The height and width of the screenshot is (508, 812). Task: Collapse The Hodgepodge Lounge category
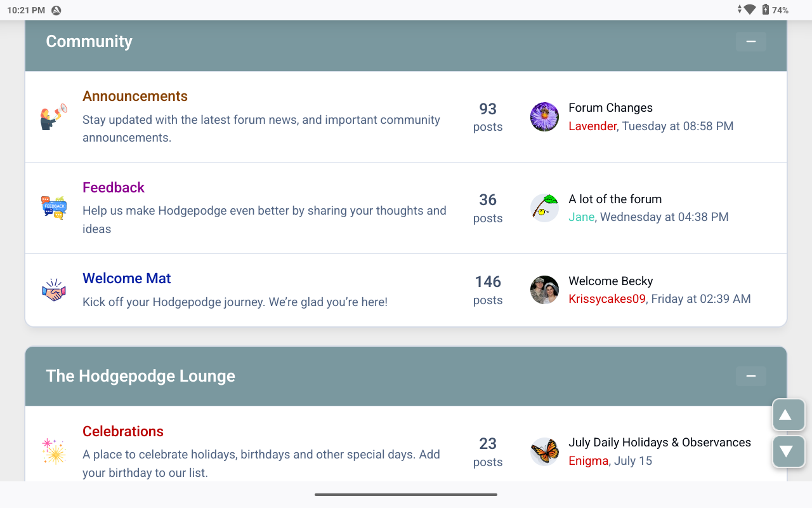pos(751,377)
